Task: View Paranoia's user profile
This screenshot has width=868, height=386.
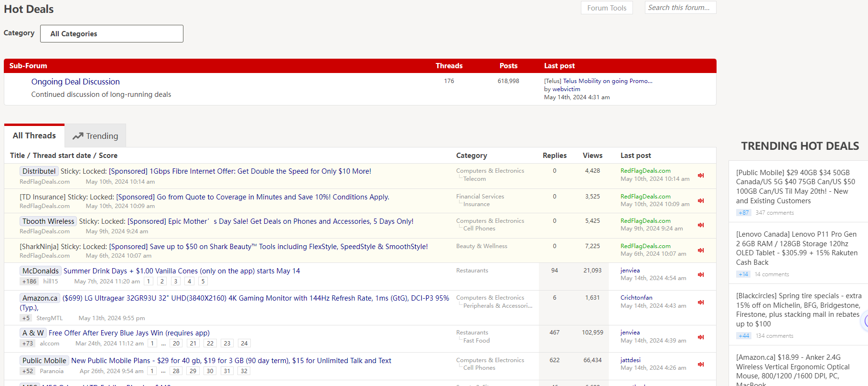Action: [x=52, y=371]
